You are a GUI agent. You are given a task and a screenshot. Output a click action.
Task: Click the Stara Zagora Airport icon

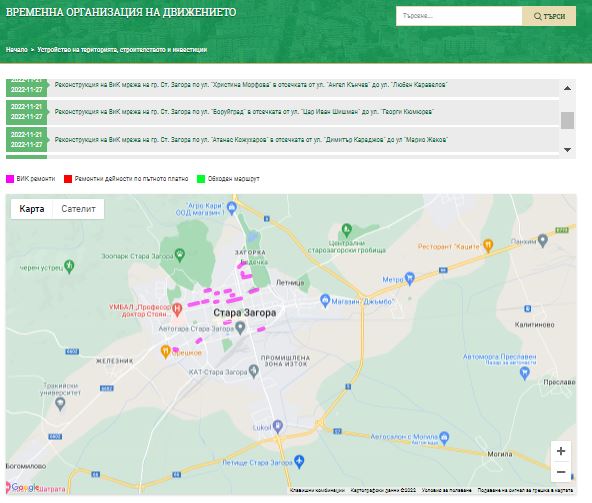point(299,461)
